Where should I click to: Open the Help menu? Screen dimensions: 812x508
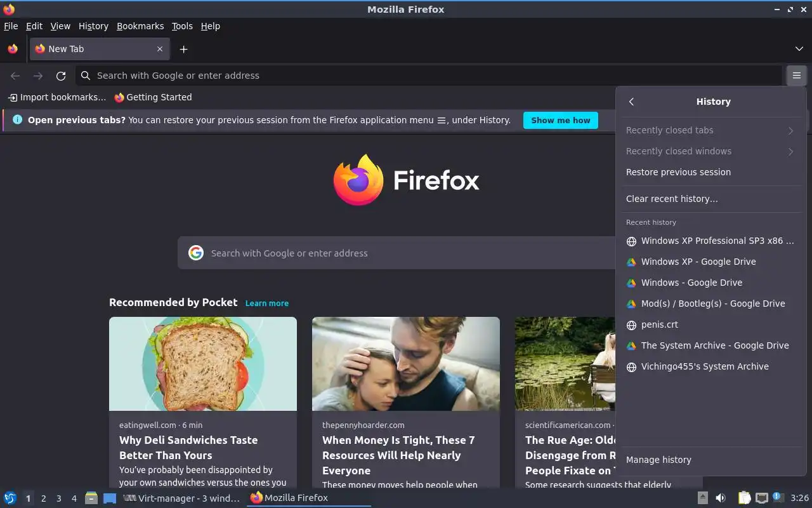(211, 26)
